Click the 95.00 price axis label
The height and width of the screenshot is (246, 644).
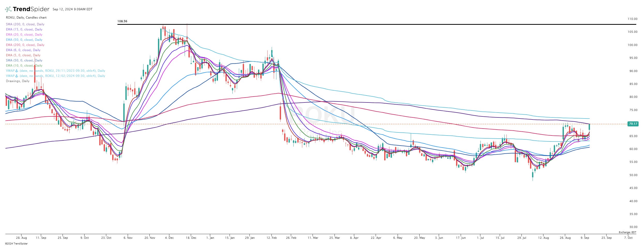tap(633, 58)
